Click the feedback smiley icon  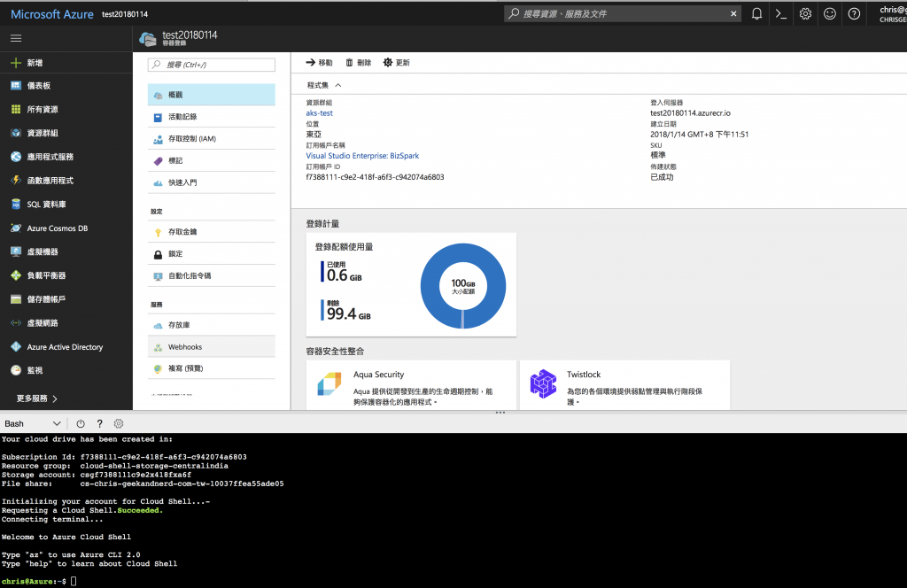coord(829,14)
